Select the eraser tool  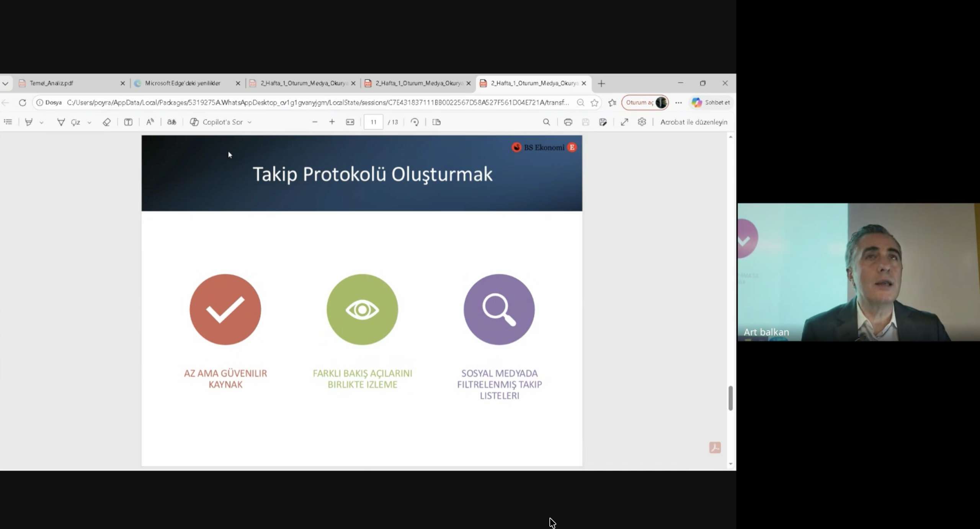[106, 122]
